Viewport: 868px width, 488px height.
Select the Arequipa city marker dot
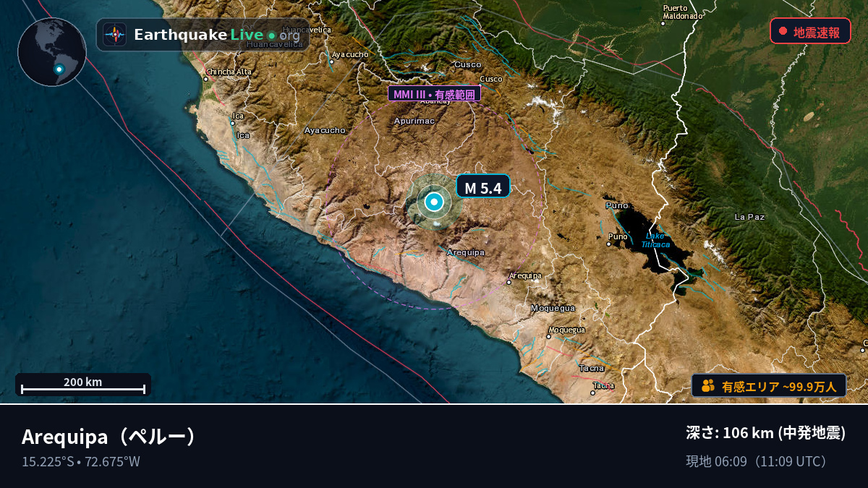509,283
